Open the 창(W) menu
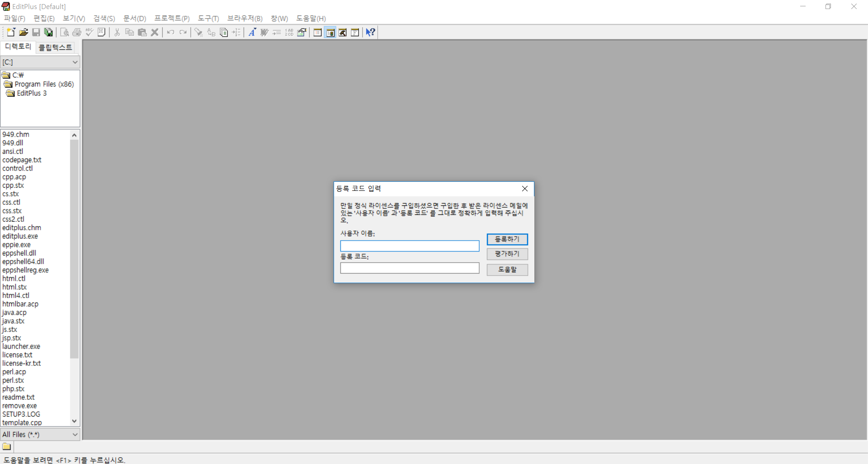Viewport: 868px width, 464px height. click(279, 19)
